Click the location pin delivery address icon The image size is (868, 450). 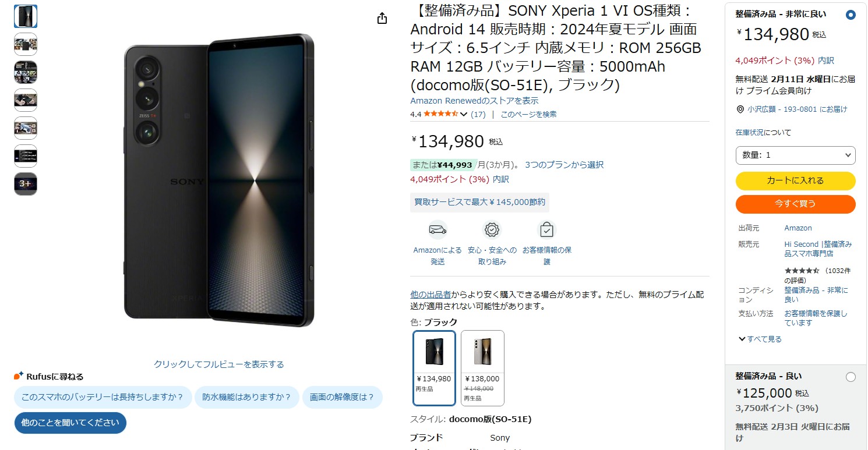740,109
